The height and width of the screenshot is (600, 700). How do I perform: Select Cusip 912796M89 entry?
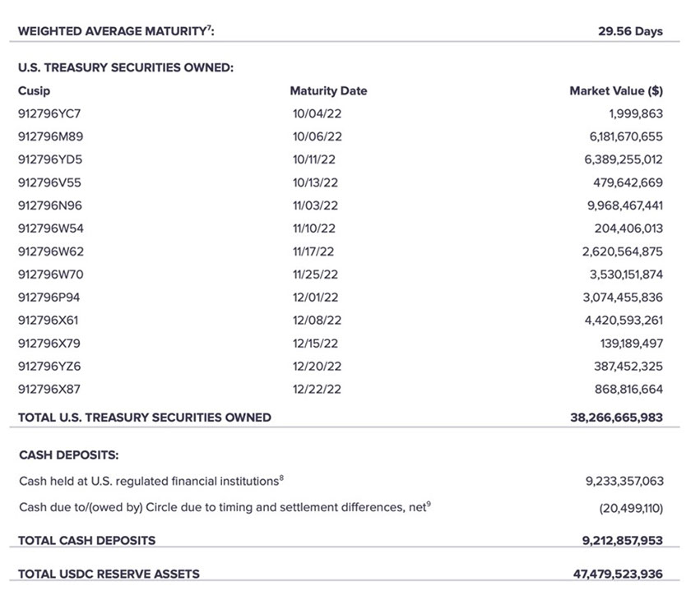pos(50,136)
